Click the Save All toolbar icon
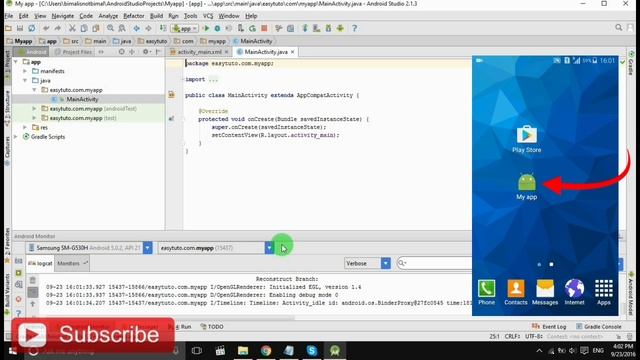The height and width of the screenshot is (360, 640). pos(20,28)
